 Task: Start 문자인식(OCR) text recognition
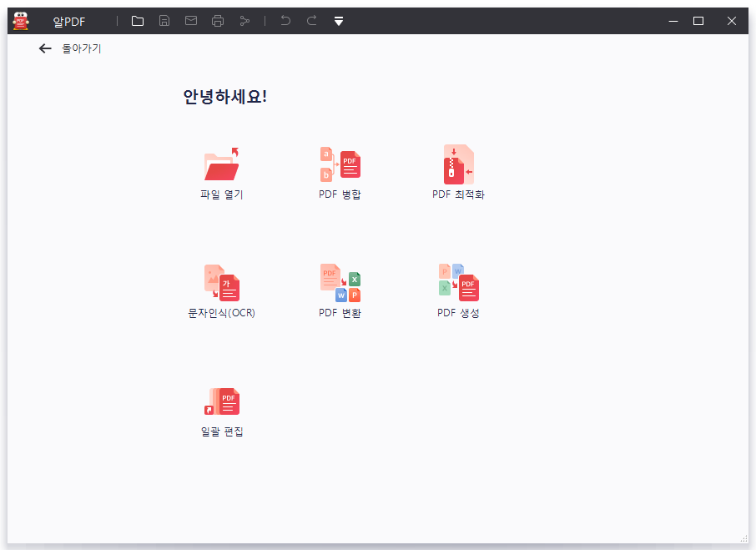pos(222,282)
